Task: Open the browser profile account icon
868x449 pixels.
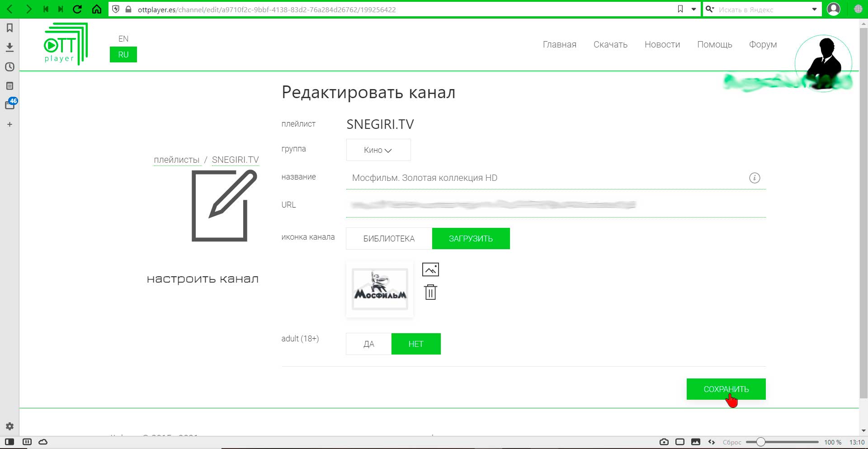Action: [833, 9]
